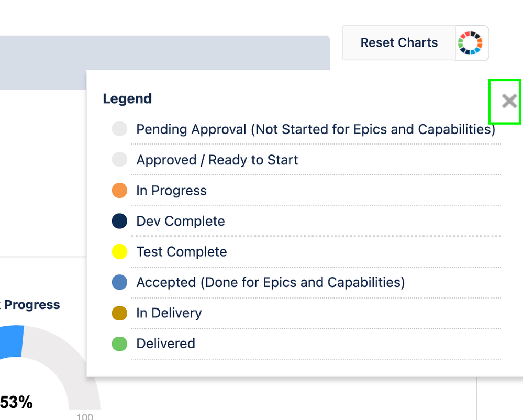Select the Dev Complete legend label

[x=181, y=221]
